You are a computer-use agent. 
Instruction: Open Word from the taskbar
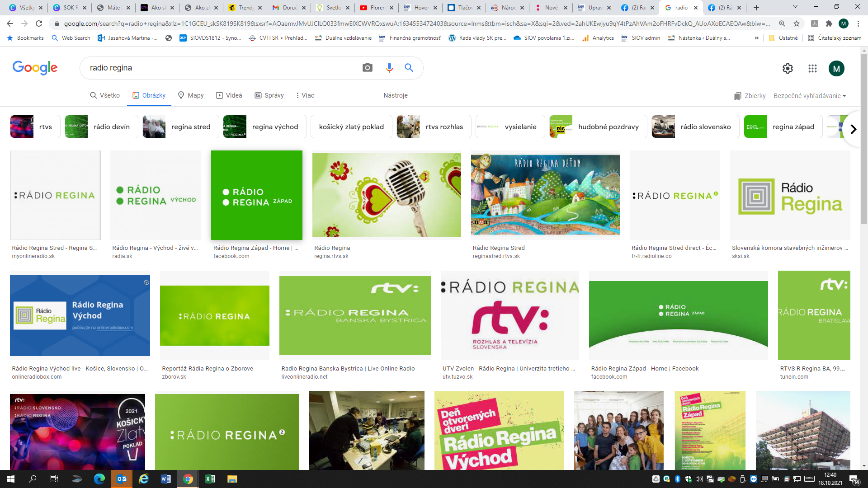click(166, 479)
